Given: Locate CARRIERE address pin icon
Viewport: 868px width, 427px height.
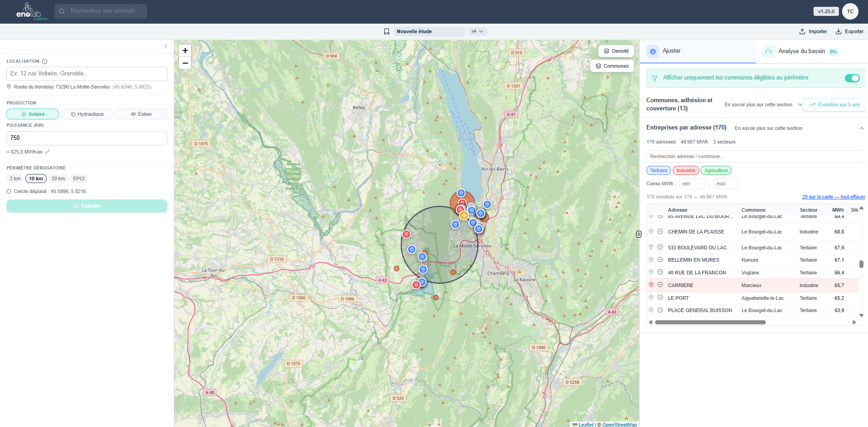Looking at the screenshot, I should (x=651, y=285).
